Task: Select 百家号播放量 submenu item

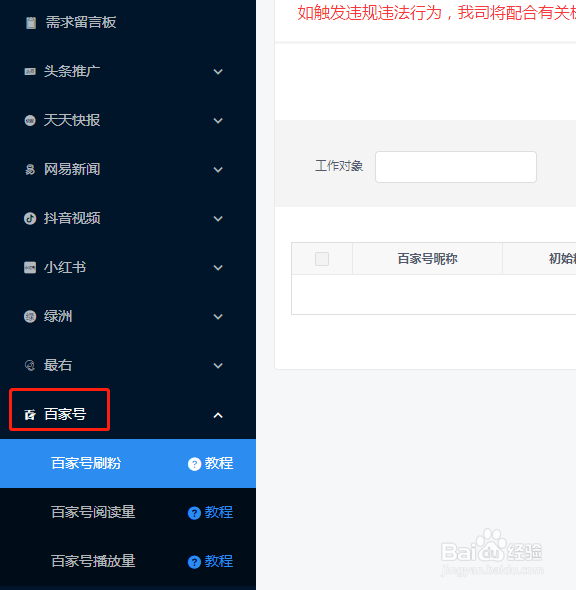Action: point(93,561)
